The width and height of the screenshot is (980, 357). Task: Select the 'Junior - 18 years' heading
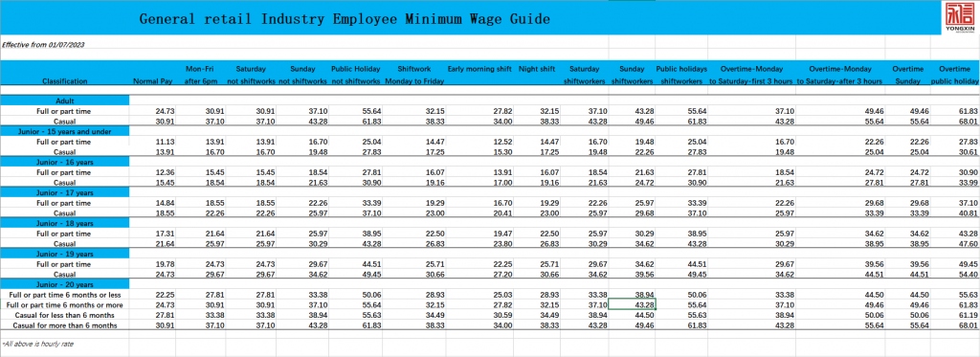click(x=65, y=223)
